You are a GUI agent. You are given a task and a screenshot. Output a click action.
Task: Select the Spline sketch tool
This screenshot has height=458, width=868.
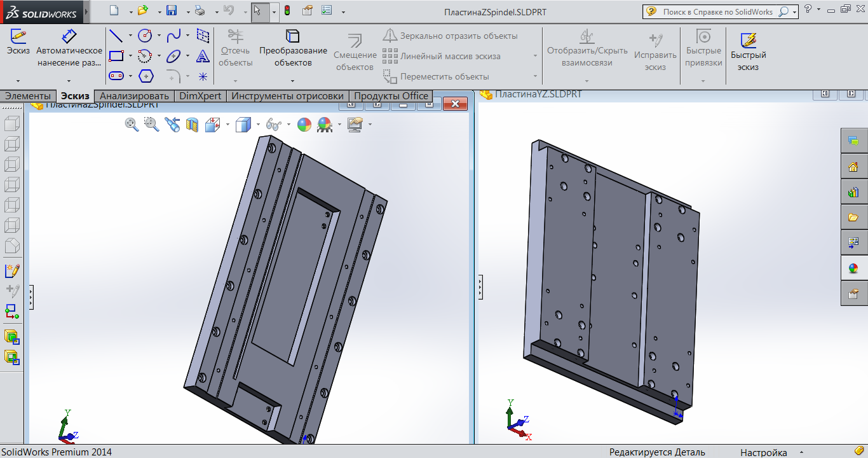[x=173, y=36]
